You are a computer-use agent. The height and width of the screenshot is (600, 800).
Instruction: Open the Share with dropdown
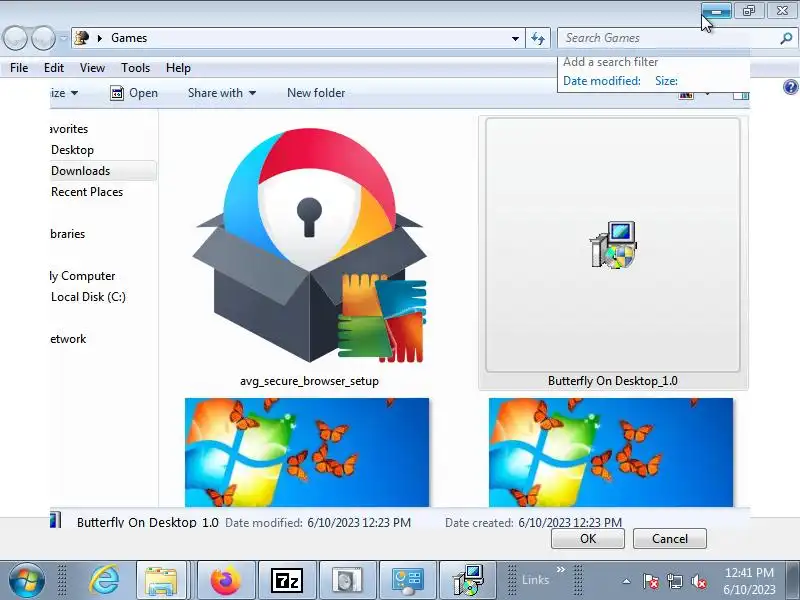point(221,93)
